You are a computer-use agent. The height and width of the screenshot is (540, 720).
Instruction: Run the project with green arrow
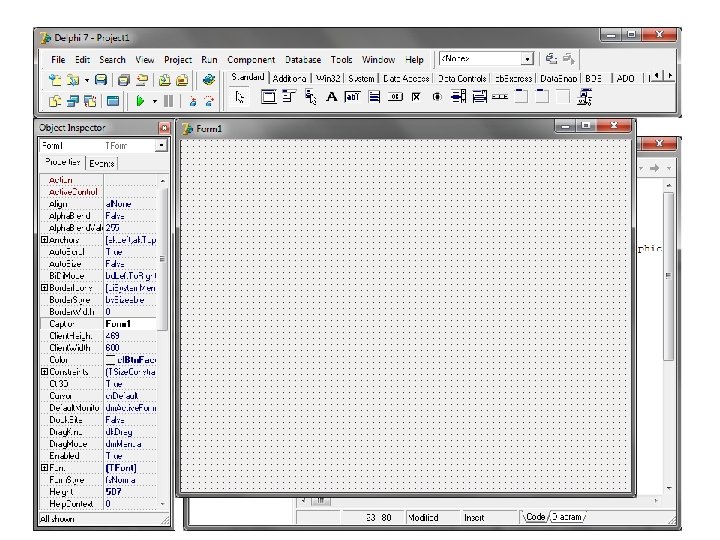[140, 101]
